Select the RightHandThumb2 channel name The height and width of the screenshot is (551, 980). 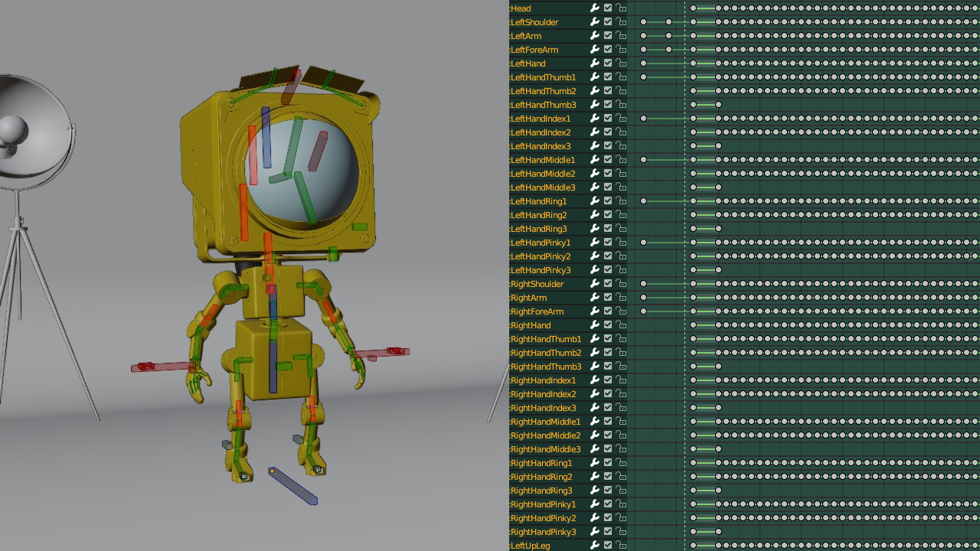pyautogui.click(x=545, y=353)
